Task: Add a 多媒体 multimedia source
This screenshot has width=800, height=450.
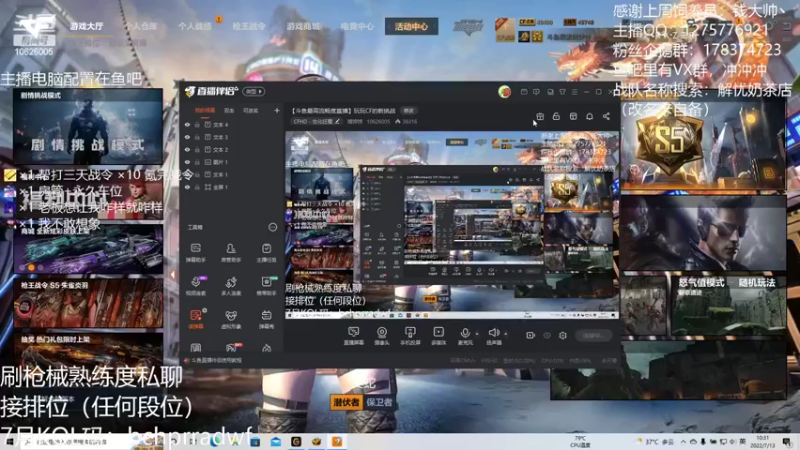Action: 438,336
